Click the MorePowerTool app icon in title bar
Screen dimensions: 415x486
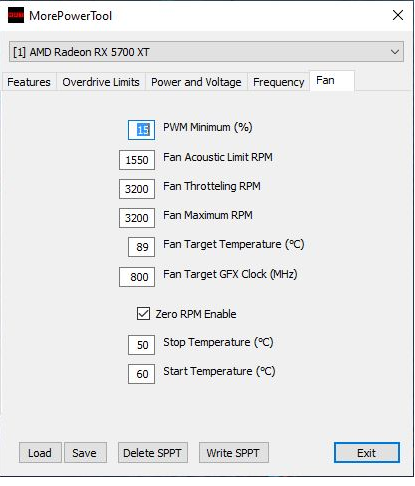(x=16, y=15)
